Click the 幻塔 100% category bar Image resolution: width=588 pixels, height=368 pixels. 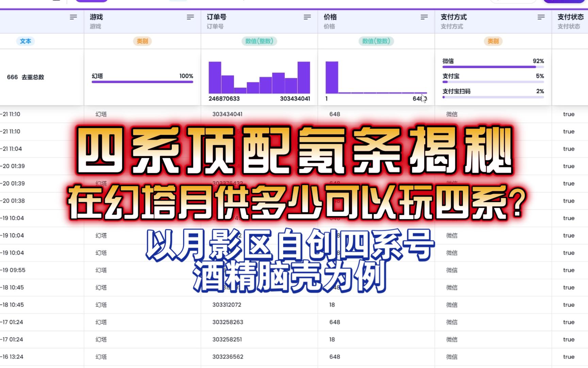[142, 78]
